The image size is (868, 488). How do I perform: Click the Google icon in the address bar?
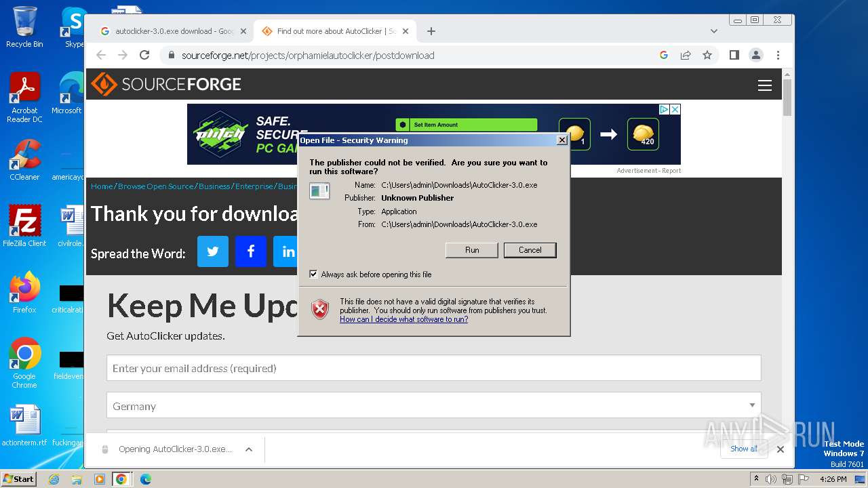(x=664, y=55)
